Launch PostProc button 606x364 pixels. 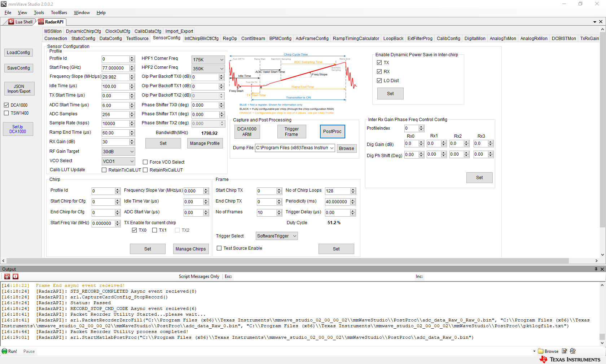pos(332,132)
